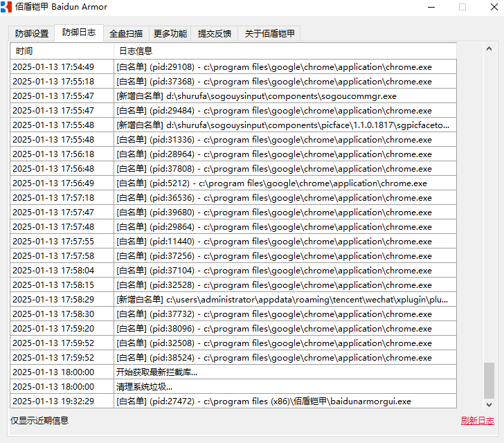
Task: Click the scrollbar down arrow
Action: click(489, 404)
